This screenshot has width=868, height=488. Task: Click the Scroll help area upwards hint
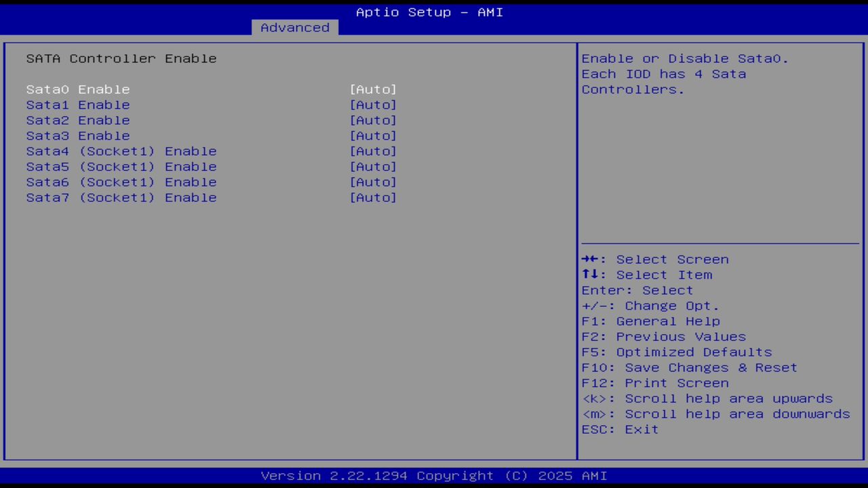point(707,398)
